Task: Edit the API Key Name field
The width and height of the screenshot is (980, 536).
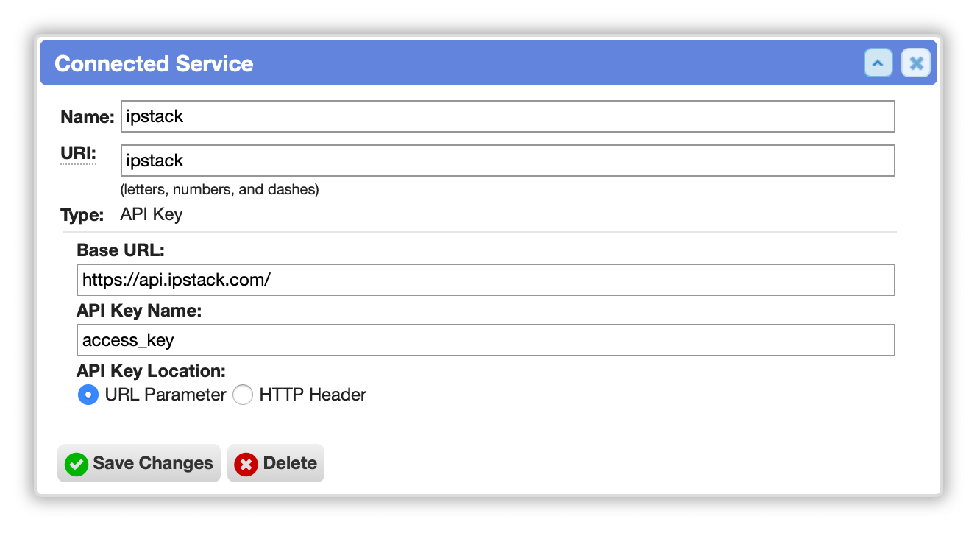Action: (486, 340)
